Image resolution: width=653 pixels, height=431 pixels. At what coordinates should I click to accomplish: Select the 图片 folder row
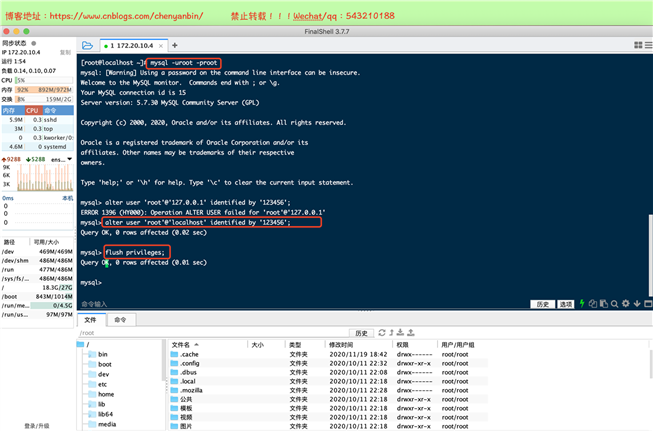[x=329, y=426]
